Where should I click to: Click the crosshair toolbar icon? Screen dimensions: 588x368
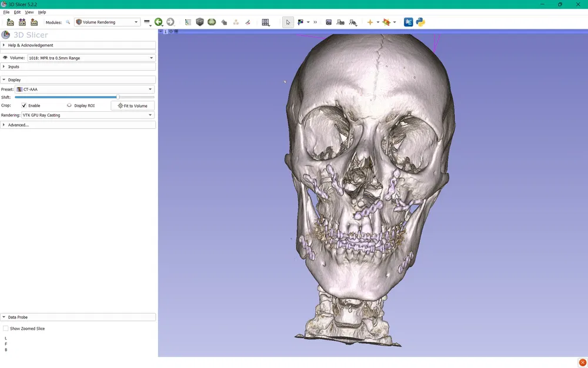tap(370, 22)
